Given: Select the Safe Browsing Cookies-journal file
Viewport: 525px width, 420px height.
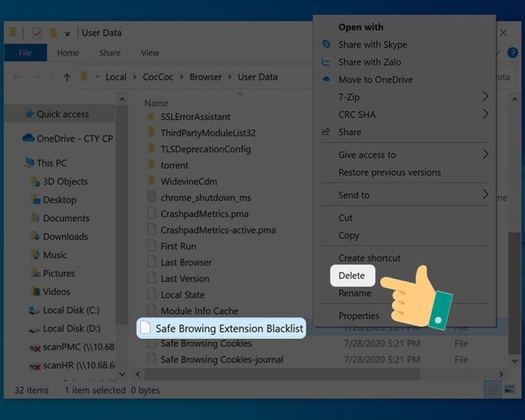Looking at the screenshot, I should [215, 360].
